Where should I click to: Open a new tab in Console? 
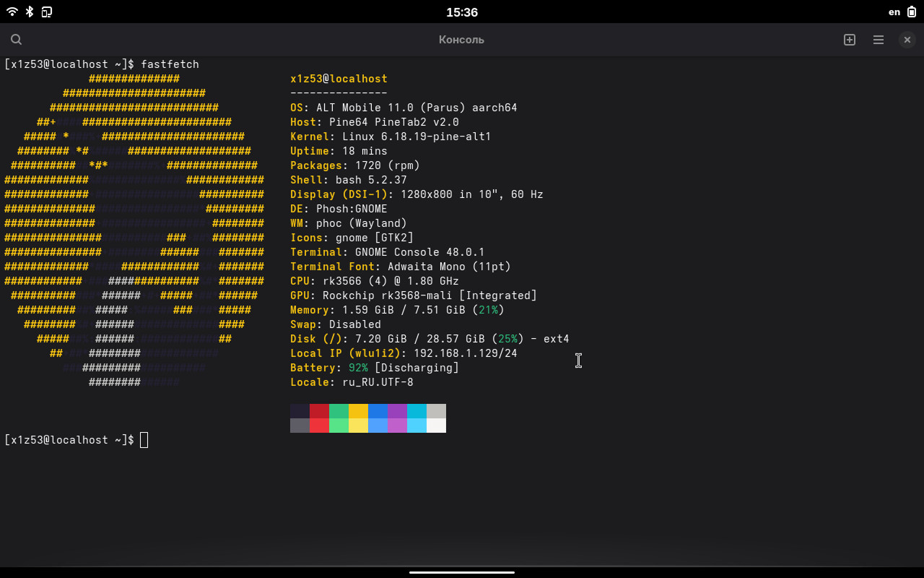850,40
